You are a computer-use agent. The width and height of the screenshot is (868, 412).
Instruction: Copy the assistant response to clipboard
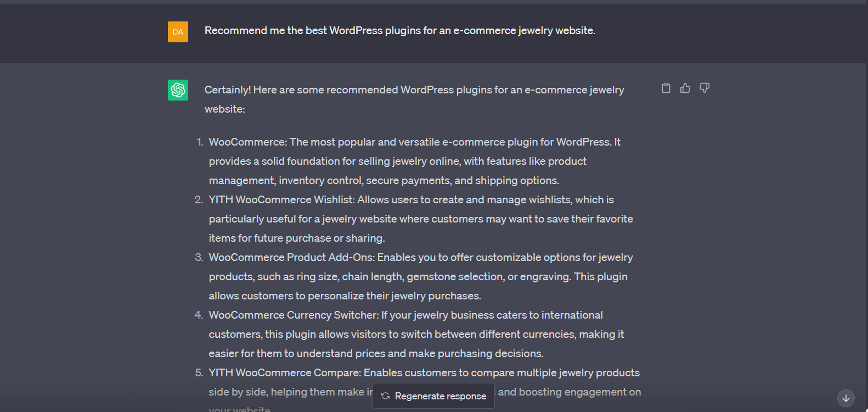[x=666, y=88]
